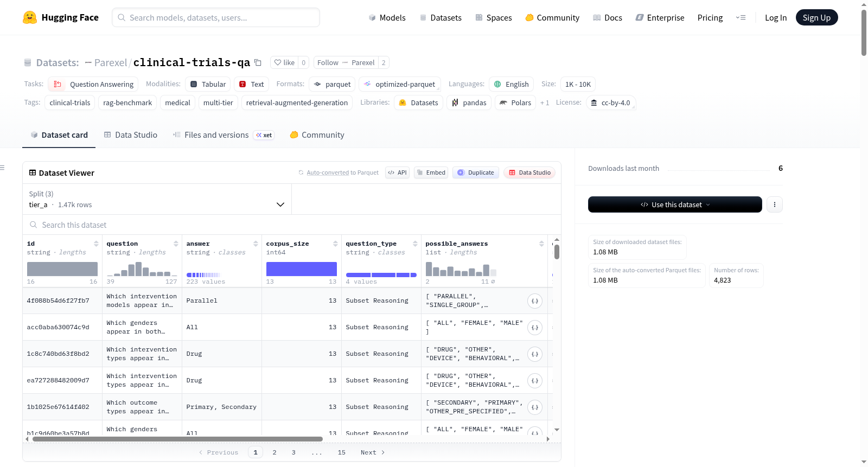
Task: Show the additional libraries (+1)
Action: (545, 103)
